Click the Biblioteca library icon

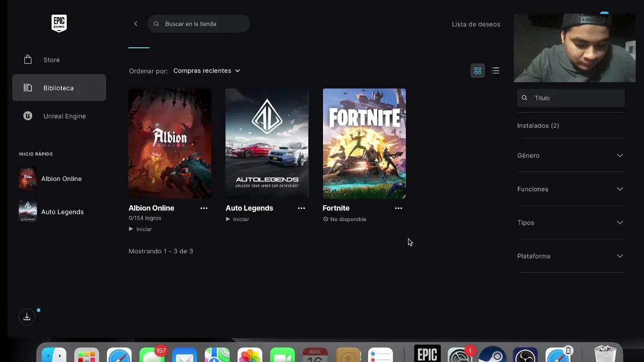[x=28, y=88]
